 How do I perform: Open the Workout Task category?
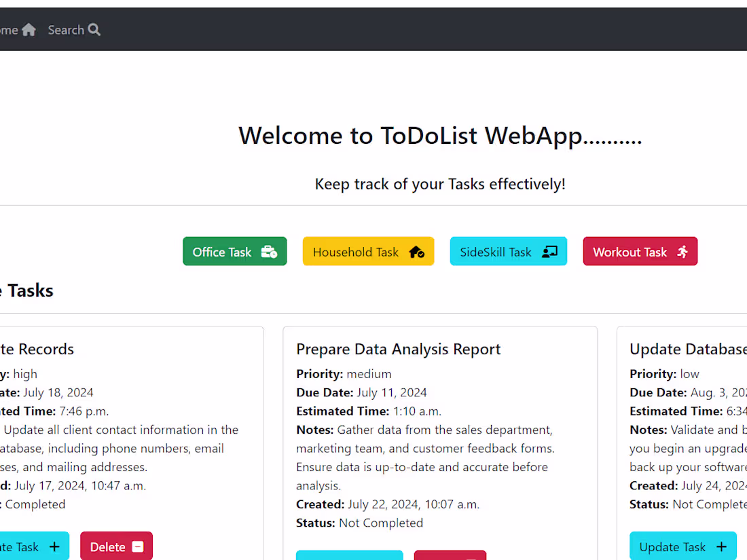point(640,251)
